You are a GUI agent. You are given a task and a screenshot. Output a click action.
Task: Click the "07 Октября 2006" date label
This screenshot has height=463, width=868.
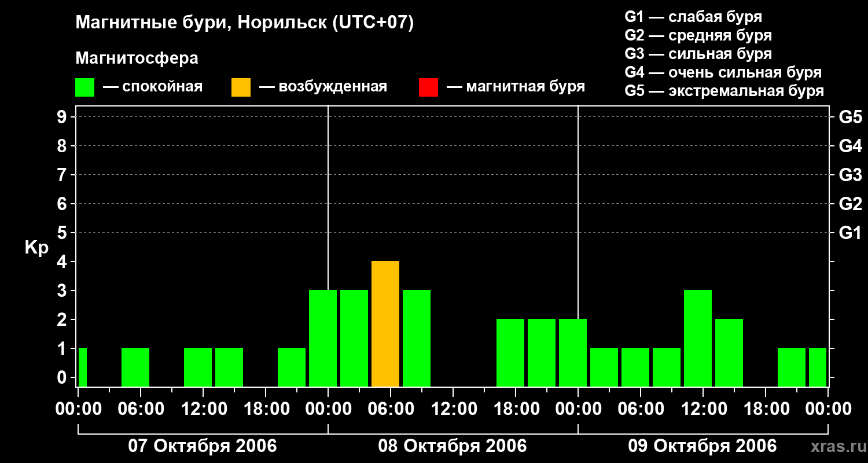click(x=203, y=446)
